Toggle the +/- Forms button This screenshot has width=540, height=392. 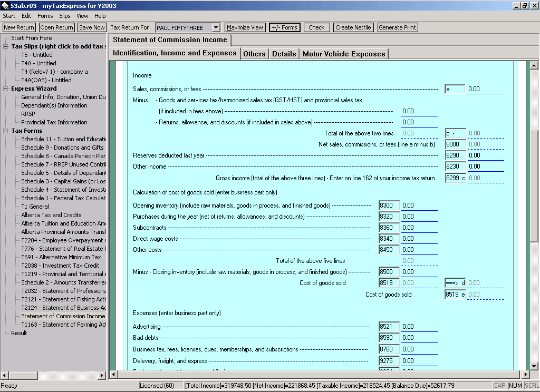point(284,27)
